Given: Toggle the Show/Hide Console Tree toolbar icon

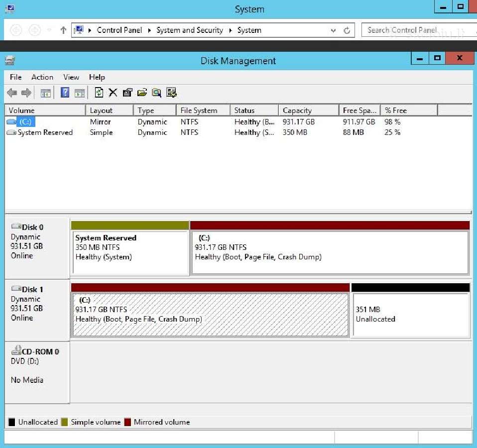Looking at the screenshot, I should click(46, 93).
